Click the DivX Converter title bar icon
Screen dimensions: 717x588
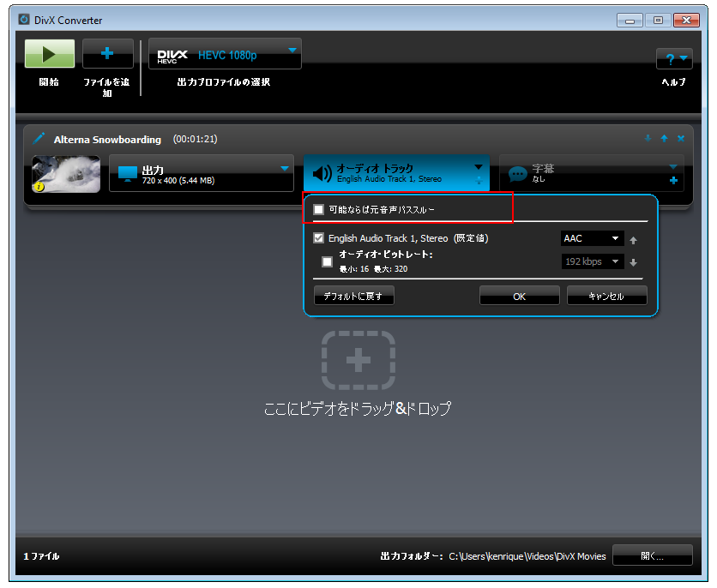(24, 20)
